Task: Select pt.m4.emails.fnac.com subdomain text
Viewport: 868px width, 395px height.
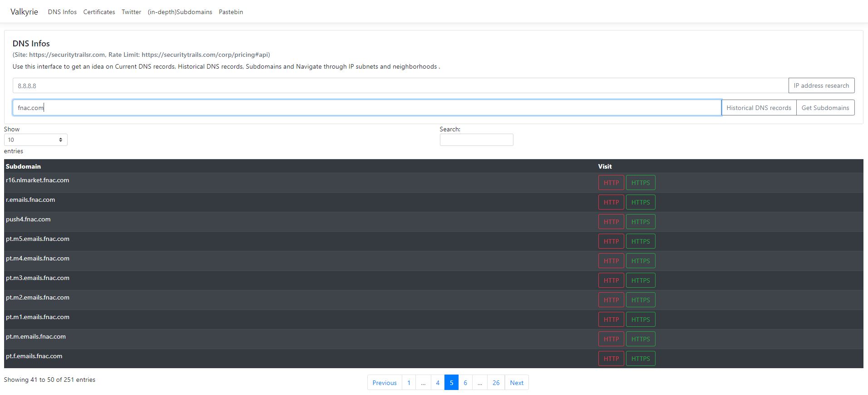Action: [x=38, y=258]
